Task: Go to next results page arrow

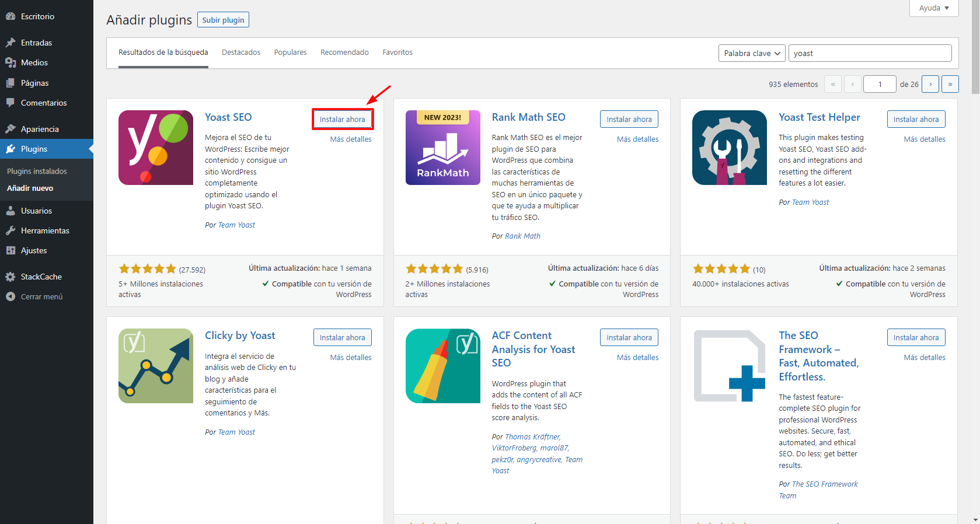Action: coord(930,84)
